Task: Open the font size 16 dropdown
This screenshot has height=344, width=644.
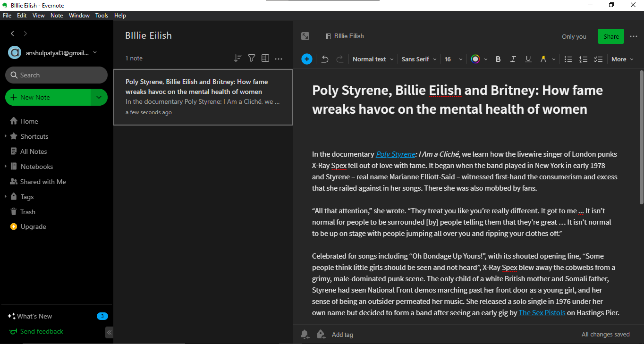Action: pos(453,59)
